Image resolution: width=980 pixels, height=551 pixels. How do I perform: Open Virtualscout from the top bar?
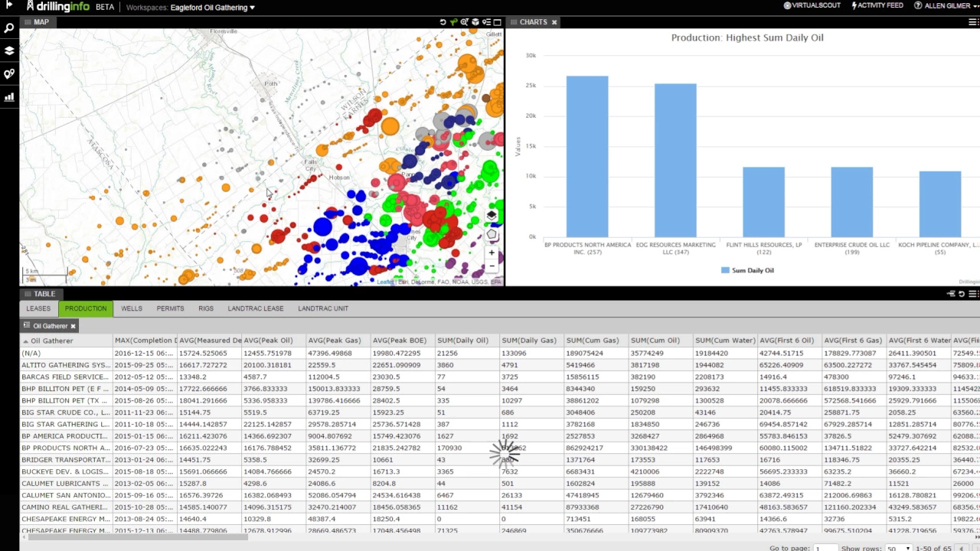[x=812, y=5]
